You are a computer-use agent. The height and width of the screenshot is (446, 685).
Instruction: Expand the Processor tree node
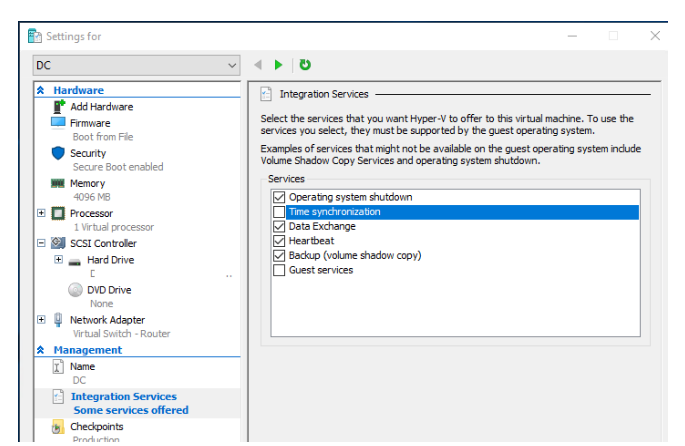tap(41, 213)
